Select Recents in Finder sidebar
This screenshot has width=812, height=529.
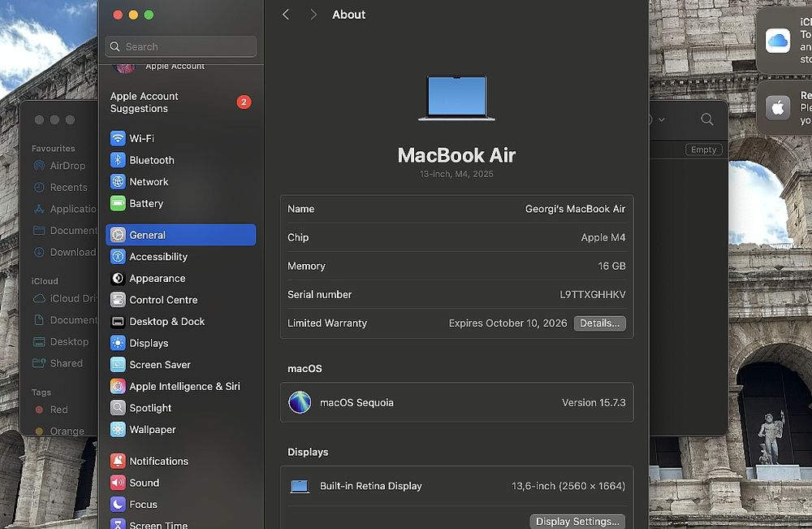(x=58, y=188)
